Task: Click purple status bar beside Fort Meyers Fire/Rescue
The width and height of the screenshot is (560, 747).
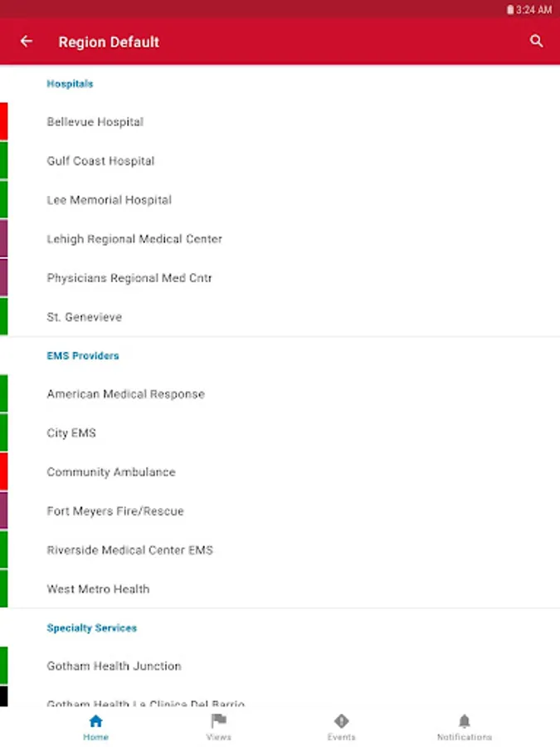Action: (4, 510)
